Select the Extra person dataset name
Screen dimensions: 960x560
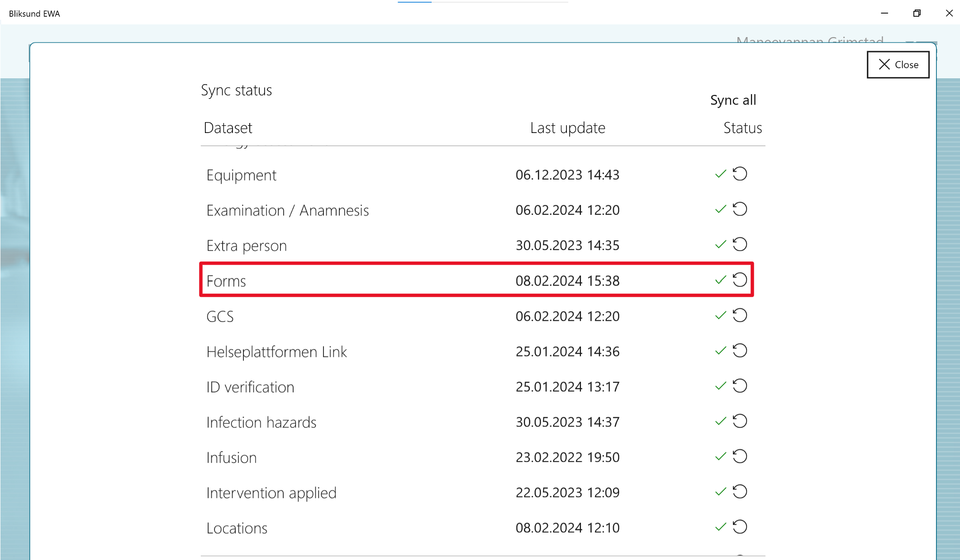click(x=247, y=246)
